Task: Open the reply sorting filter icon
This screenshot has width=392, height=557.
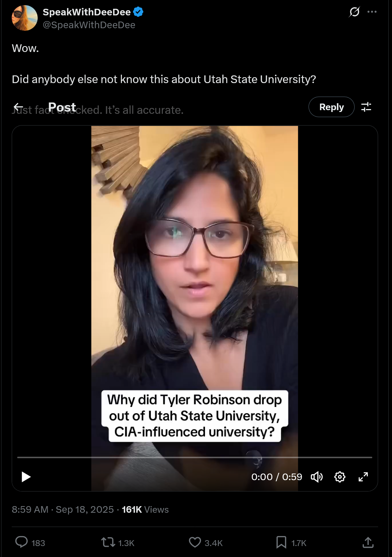Action: coord(366,107)
